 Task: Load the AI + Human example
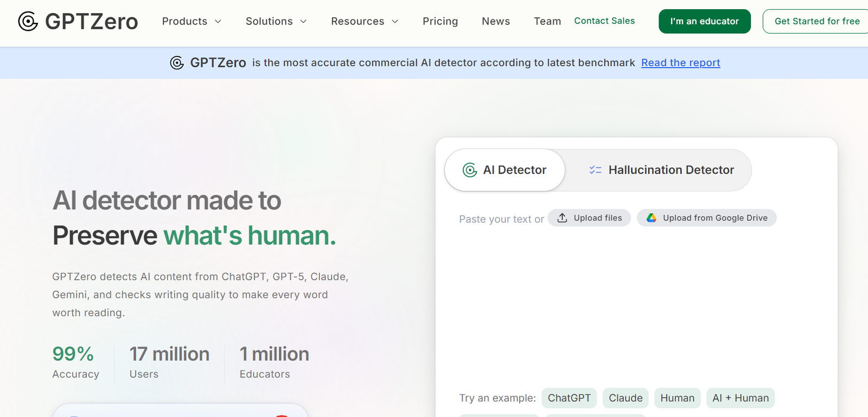pos(741,398)
